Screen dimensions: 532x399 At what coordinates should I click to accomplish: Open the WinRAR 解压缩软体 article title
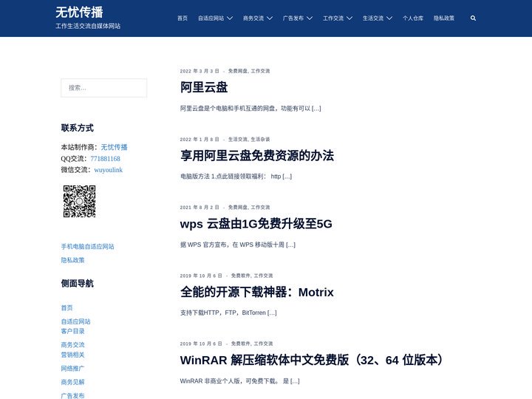point(312,361)
